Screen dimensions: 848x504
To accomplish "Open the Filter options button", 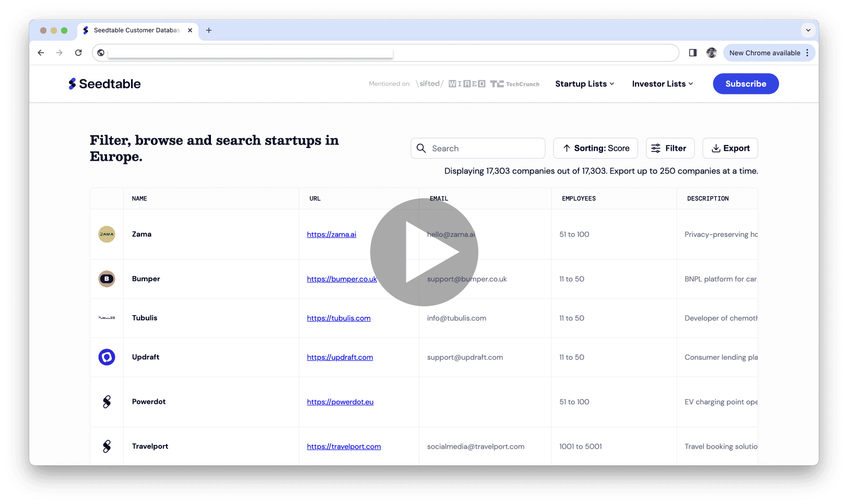I will (x=669, y=148).
